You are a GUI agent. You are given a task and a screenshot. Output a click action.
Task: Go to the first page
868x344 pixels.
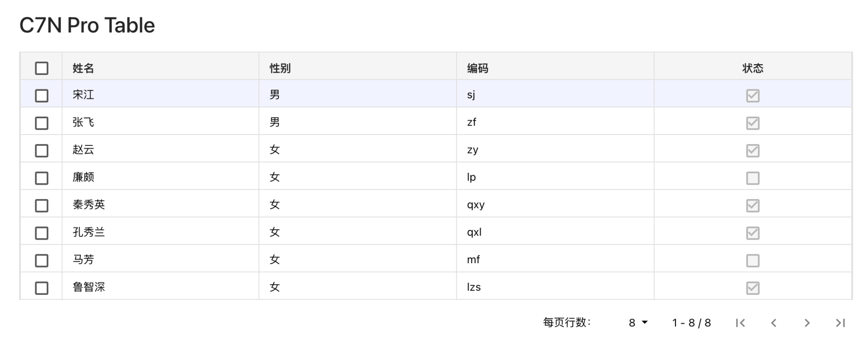(x=740, y=322)
